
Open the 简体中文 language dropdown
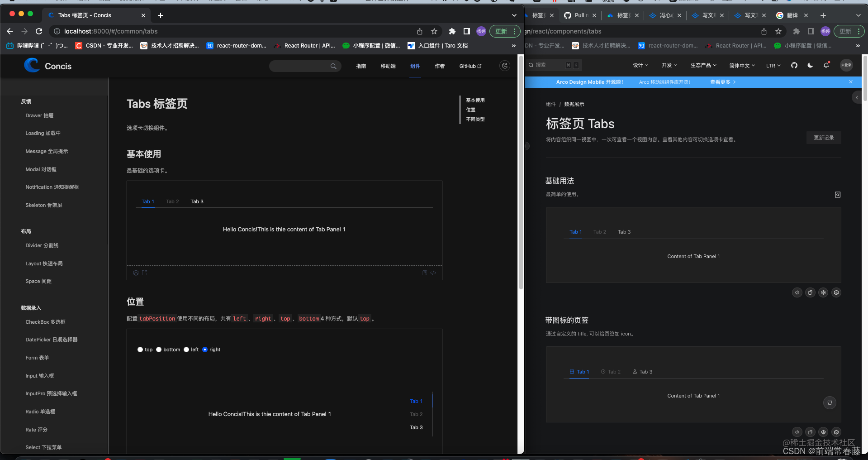click(741, 65)
